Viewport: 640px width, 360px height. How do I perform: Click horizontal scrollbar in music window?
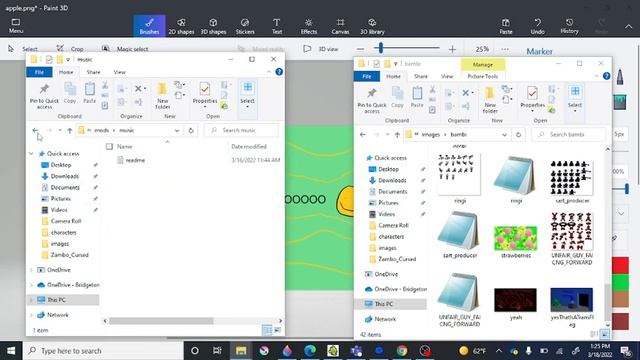(161, 321)
